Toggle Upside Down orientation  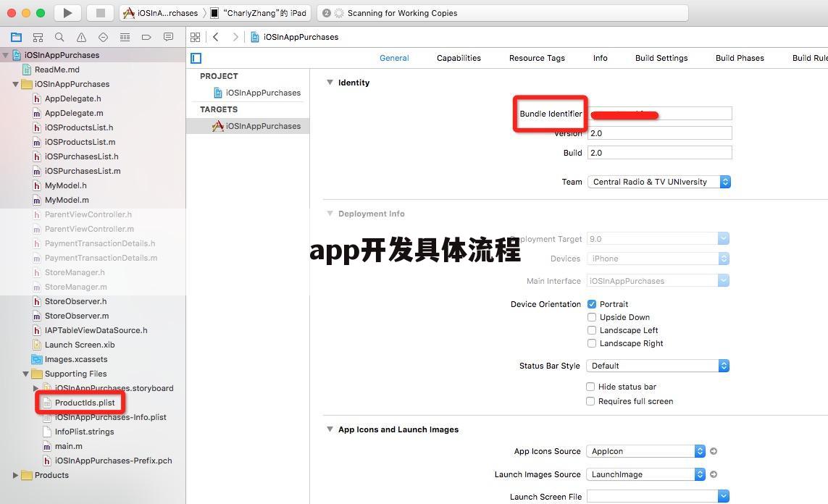[591, 317]
